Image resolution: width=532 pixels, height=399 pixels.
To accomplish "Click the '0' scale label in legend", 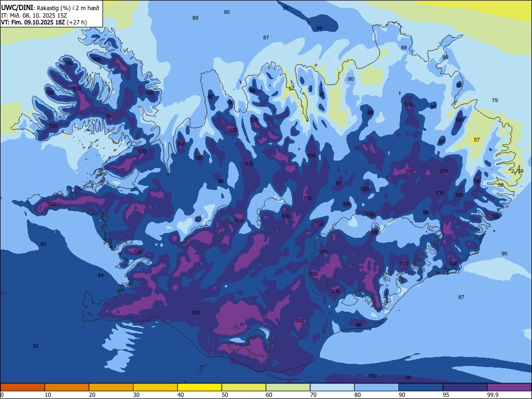I will click(x=2, y=395).
